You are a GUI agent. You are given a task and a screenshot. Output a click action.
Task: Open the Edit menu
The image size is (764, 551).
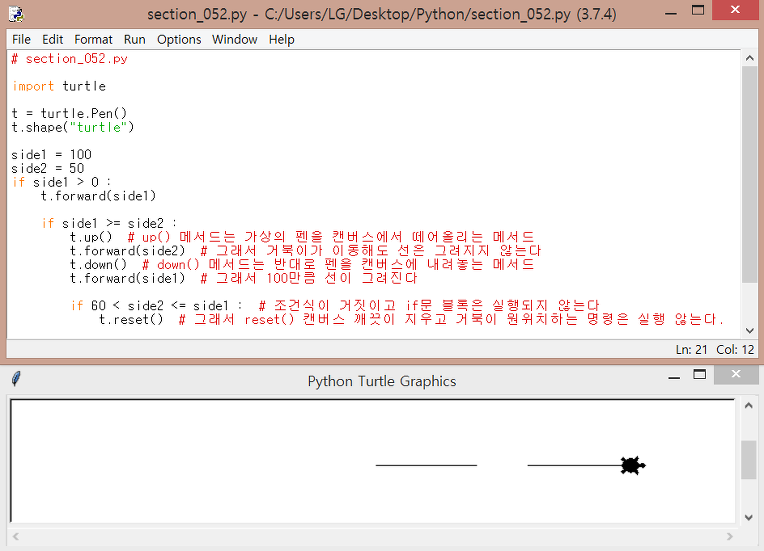coord(52,39)
